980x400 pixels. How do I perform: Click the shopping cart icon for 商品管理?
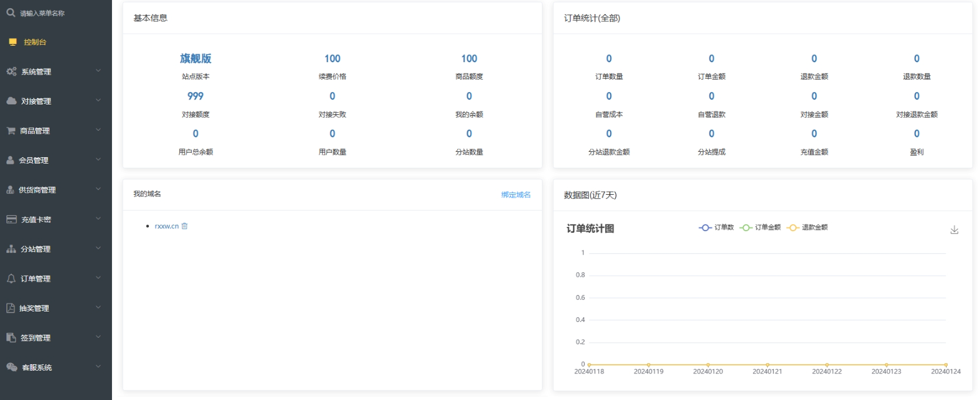coord(11,131)
